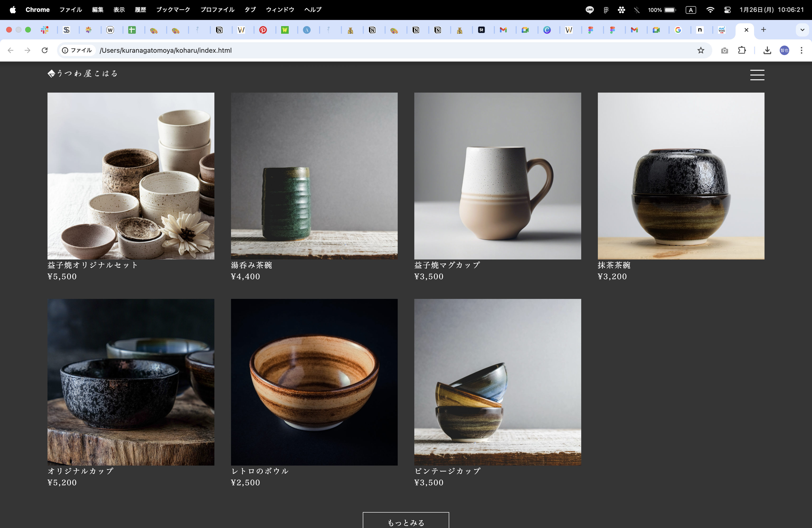Open Chrome downloads icon

coord(767,51)
